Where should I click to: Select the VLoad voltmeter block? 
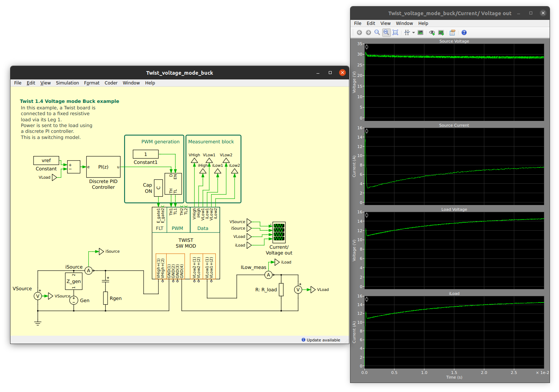pos(298,289)
